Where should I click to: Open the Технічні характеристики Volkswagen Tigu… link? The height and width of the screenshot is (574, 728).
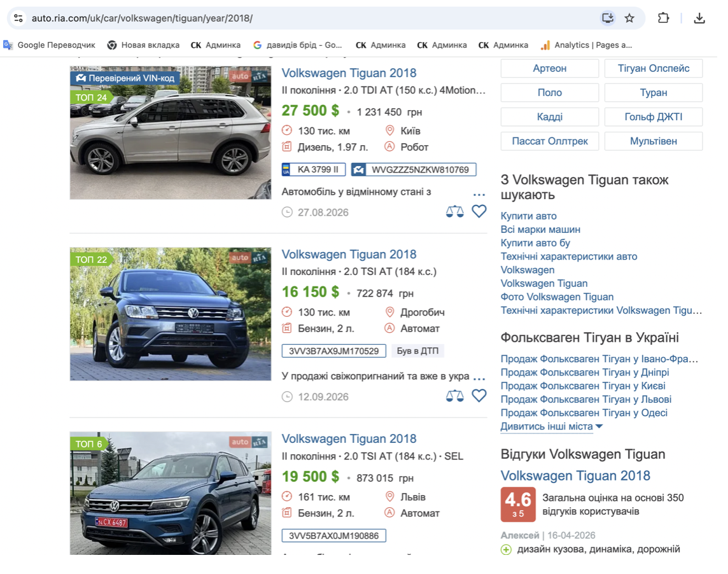click(x=601, y=310)
